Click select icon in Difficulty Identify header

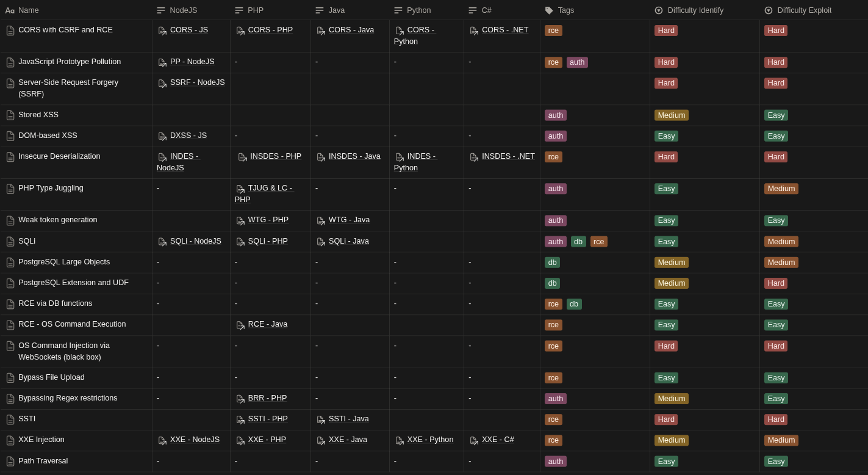(x=659, y=10)
